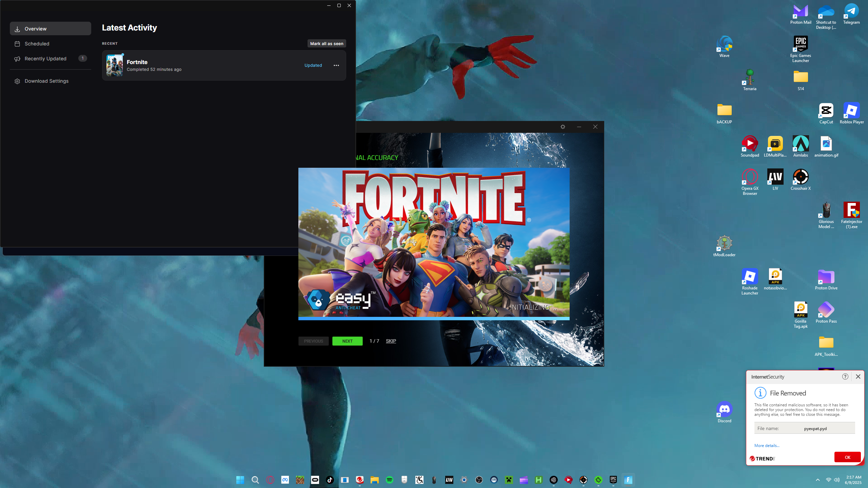The height and width of the screenshot is (488, 868).
Task: Open Soundpad desktop shortcut
Action: [750, 144]
